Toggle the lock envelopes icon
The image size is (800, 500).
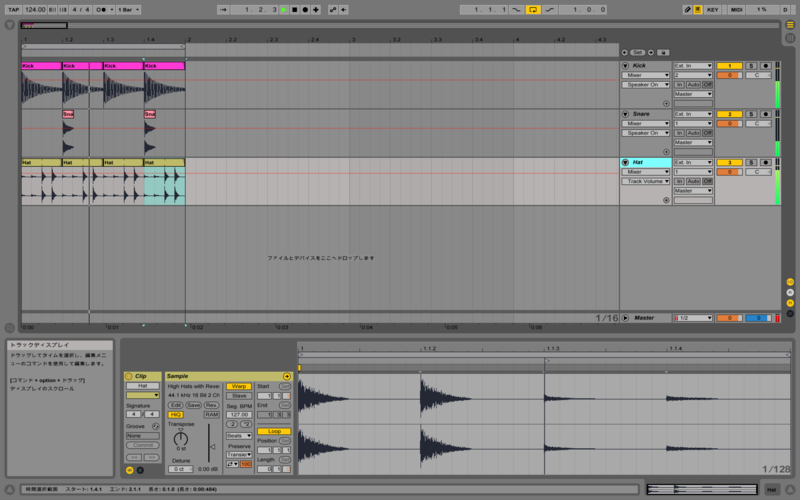coord(663,53)
